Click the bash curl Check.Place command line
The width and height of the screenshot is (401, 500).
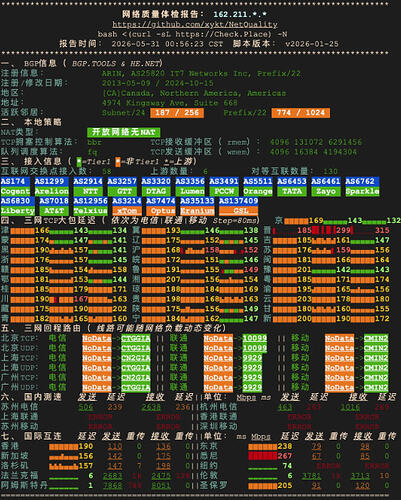click(192, 34)
